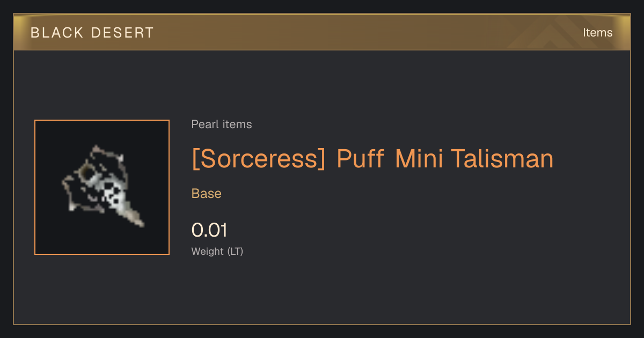This screenshot has height=338, width=644.
Task: Click the 0.01 weight value
Action: click(209, 230)
